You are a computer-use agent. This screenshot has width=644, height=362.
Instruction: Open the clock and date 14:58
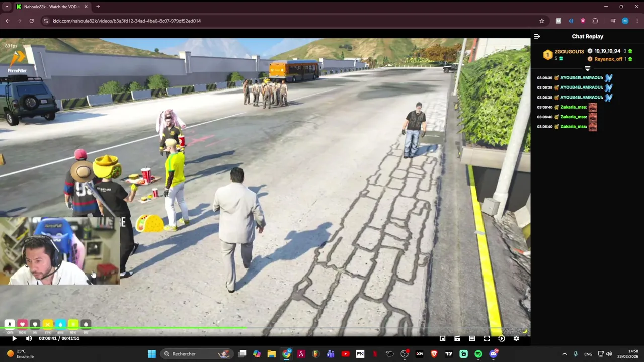[628, 354]
